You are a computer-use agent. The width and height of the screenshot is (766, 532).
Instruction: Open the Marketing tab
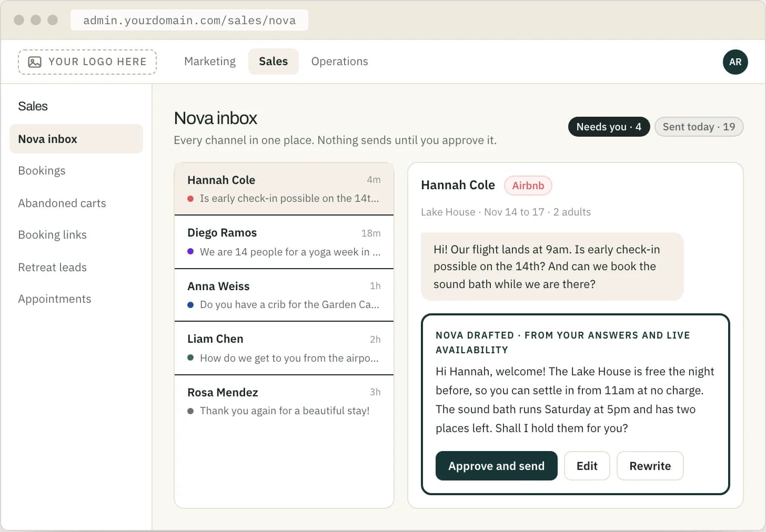[210, 62]
